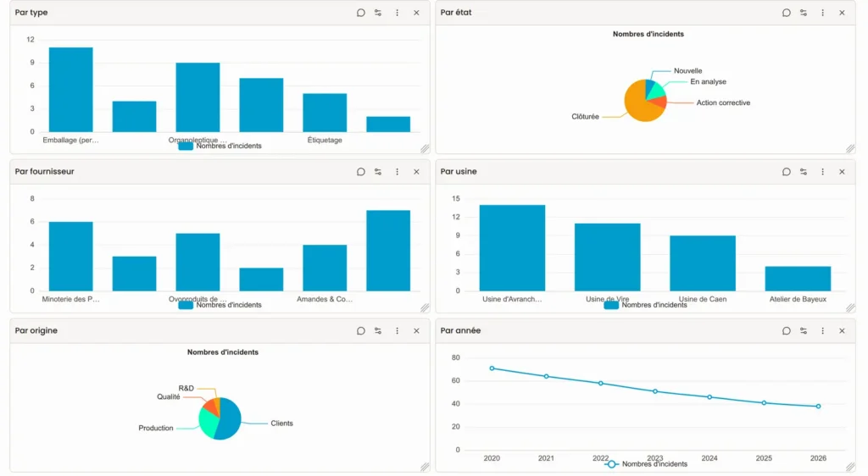Click the Action corrective pie label

pyautogui.click(x=723, y=102)
